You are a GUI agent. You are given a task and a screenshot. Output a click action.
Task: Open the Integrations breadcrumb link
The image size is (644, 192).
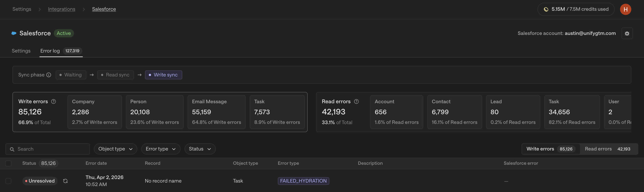point(61,9)
